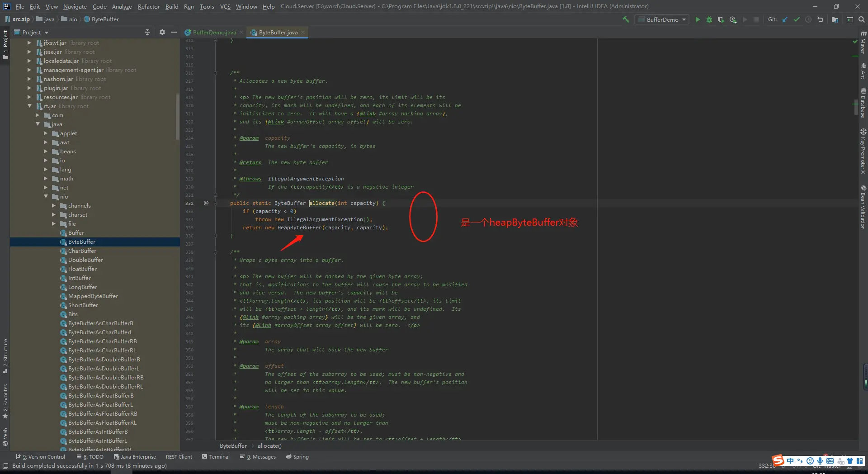Image resolution: width=868 pixels, height=474 pixels.
Task: Open the BufferDemo run configuration dropdown
Action: coord(662,19)
